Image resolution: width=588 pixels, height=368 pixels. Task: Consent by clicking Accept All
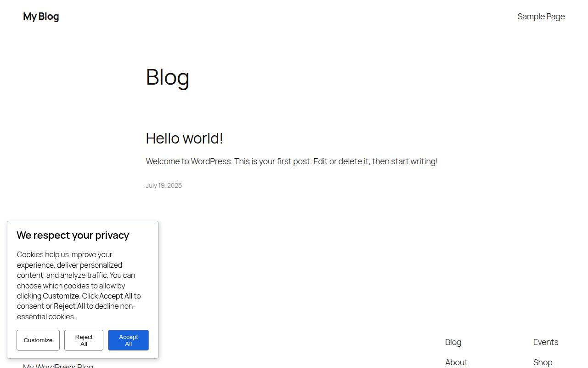coord(128,340)
